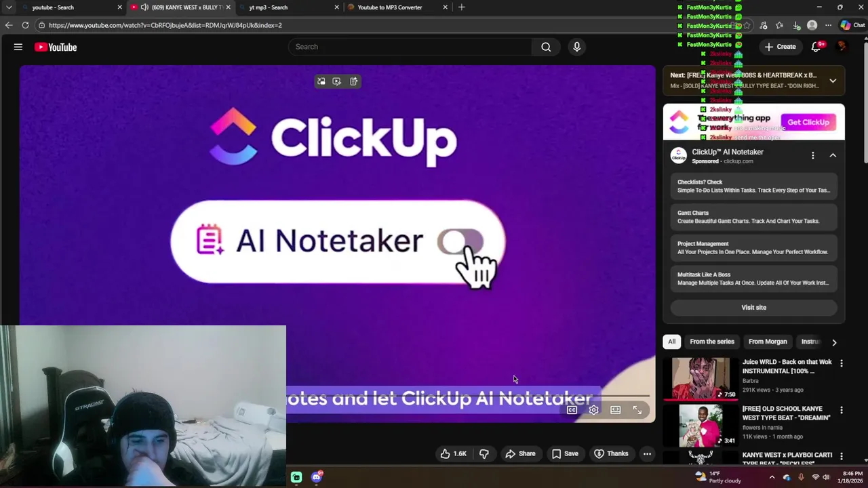
Task: Switch to the 'youtube - Search' tab
Action: pos(71,7)
